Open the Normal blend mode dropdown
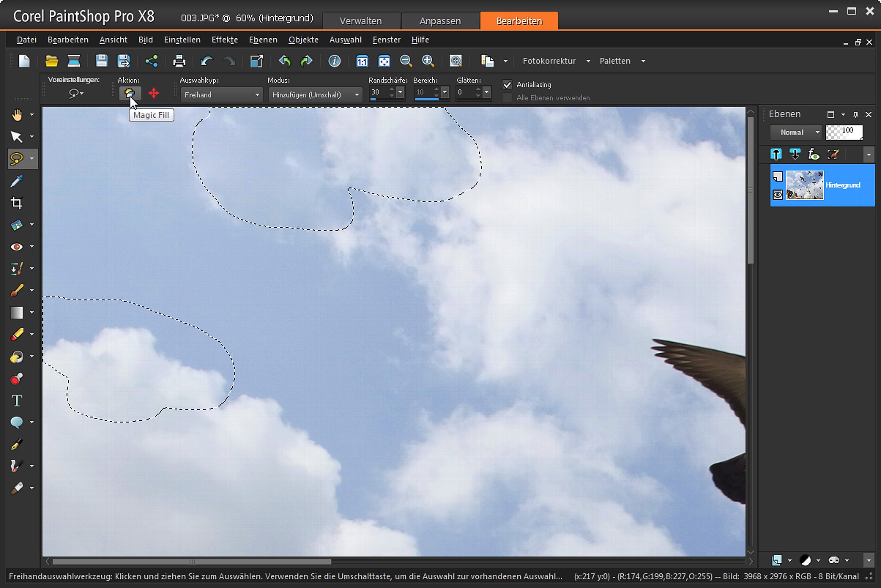This screenshot has height=588, width=881. (x=796, y=132)
